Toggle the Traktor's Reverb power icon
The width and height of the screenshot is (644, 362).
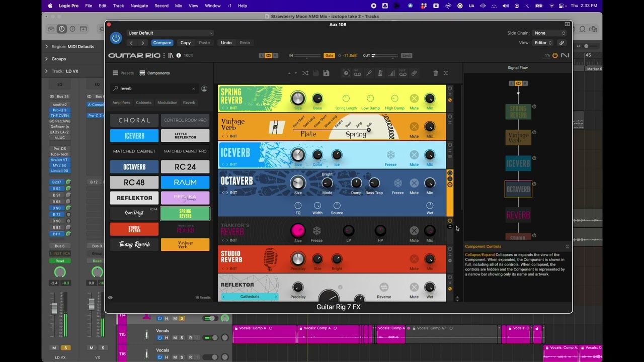coord(450,221)
